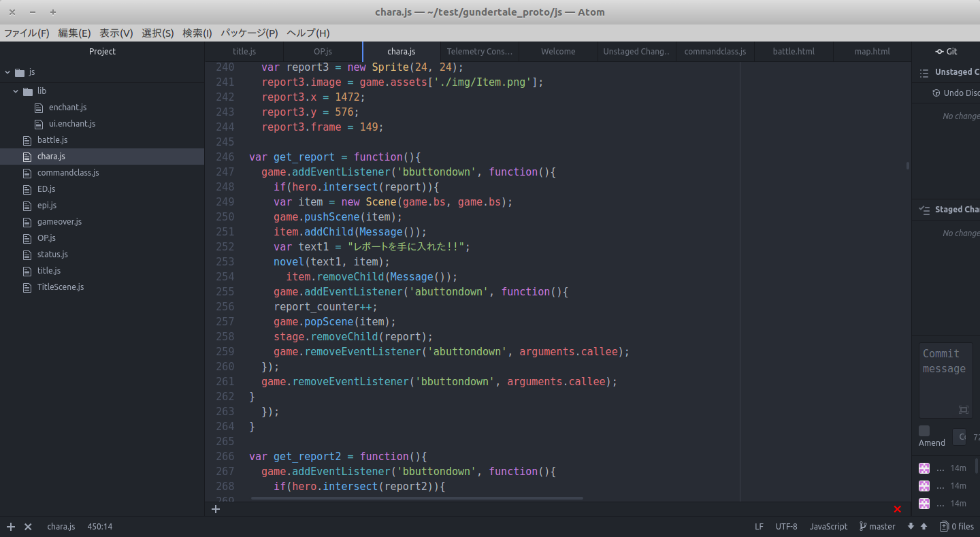Click the battle.js file icon
Screen dimensions: 980x537
click(x=27, y=140)
